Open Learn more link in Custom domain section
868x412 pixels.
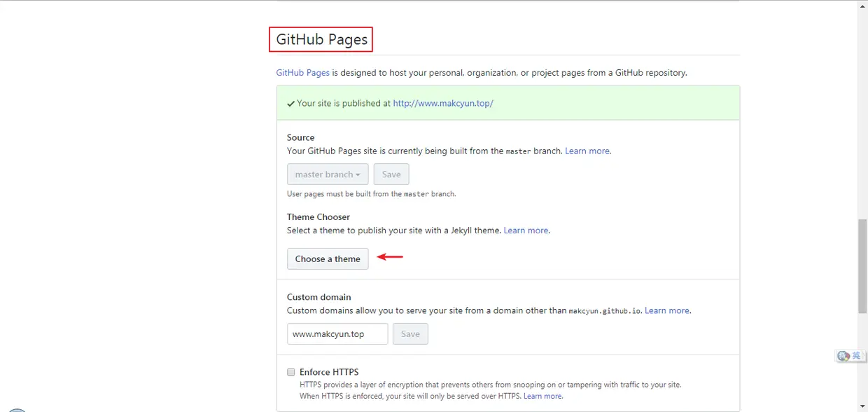tap(667, 310)
